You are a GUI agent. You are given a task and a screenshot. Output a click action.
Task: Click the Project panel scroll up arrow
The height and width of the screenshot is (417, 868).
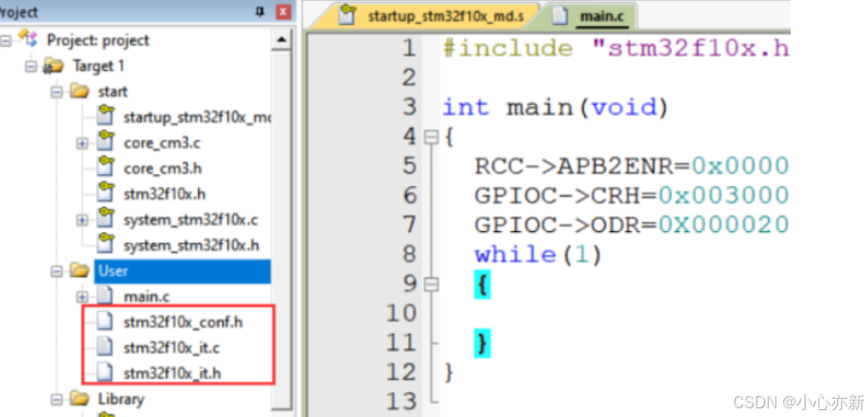pyautogui.click(x=281, y=39)
